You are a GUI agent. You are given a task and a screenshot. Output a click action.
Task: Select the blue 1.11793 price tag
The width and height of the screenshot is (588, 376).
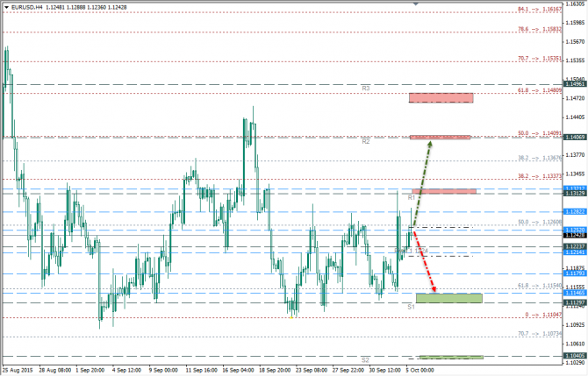(x=575, y=273)
